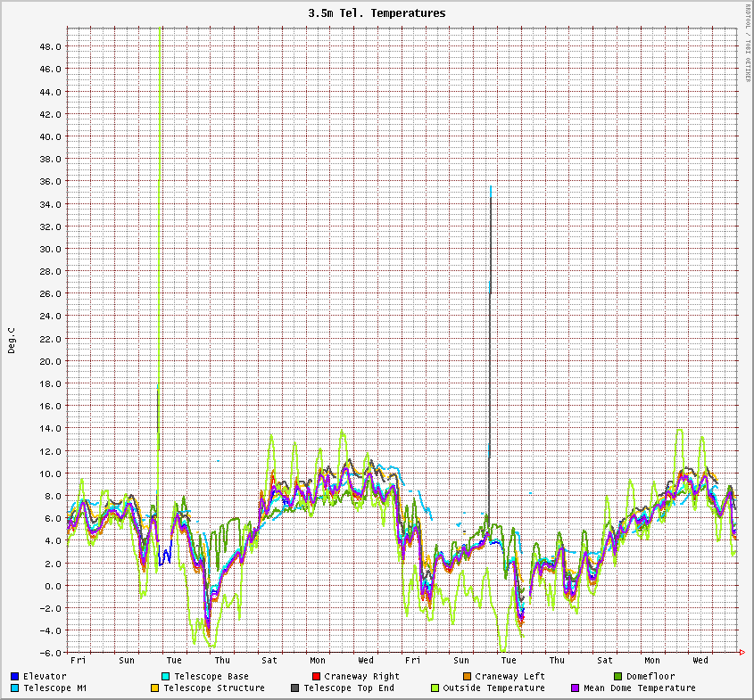Click the Deg.C y-axis label
This screenshot has width=754, height=700.
(12, 340)
